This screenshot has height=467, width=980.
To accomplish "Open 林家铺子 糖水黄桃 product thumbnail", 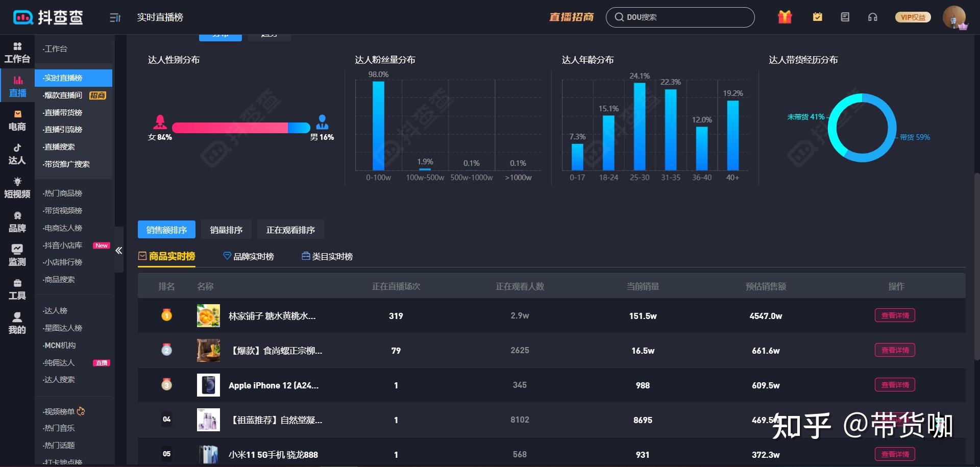I will pyautogui.click(x=208, y=315).
